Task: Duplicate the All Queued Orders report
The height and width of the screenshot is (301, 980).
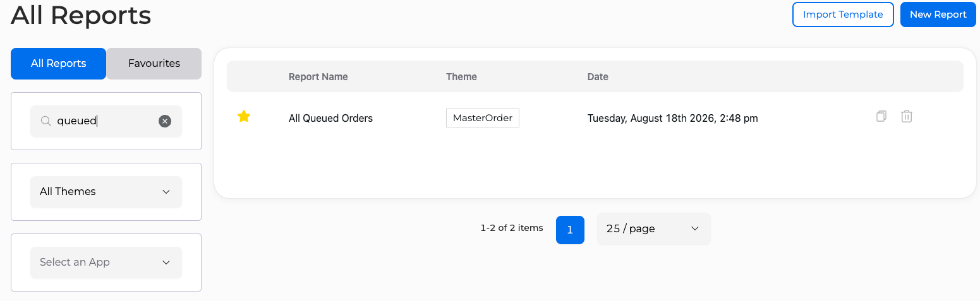Action: (881, 116)
